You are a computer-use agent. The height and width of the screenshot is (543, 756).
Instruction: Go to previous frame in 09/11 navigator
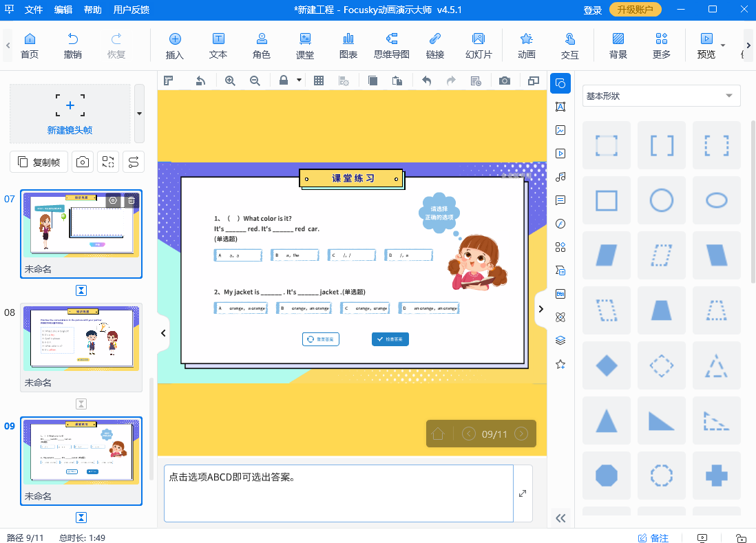point(469,434)
